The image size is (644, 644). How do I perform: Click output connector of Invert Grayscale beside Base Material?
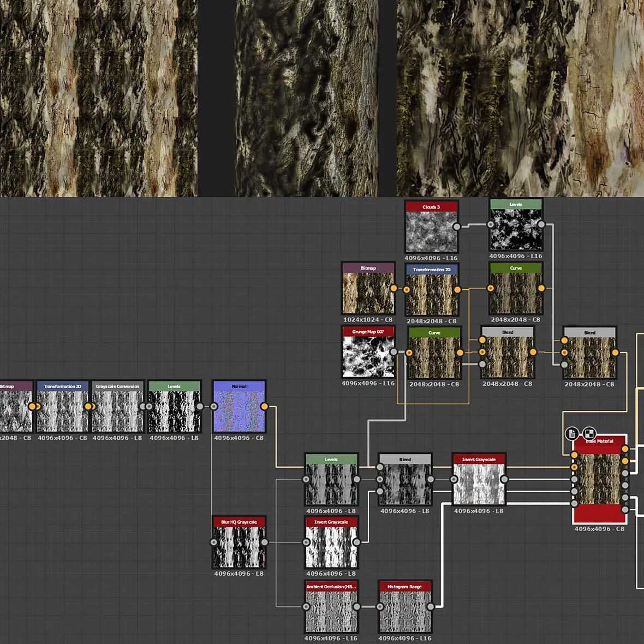tap(504, 479)
